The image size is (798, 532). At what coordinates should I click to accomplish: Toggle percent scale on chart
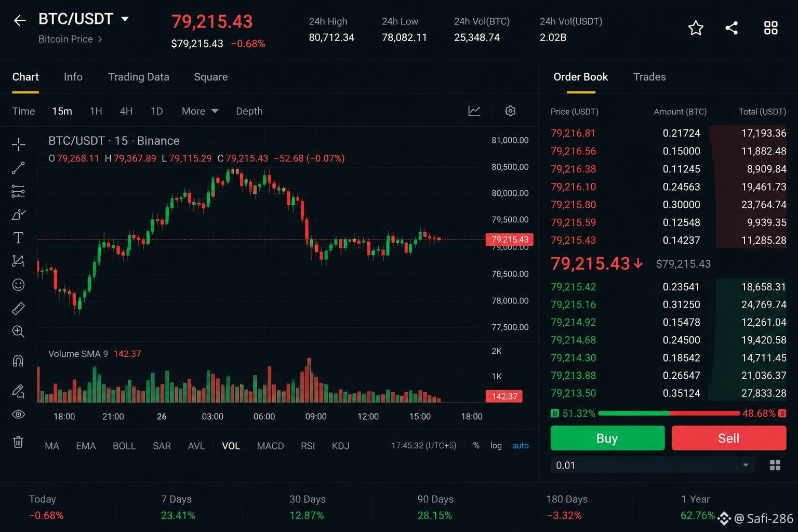coord(476,446)
